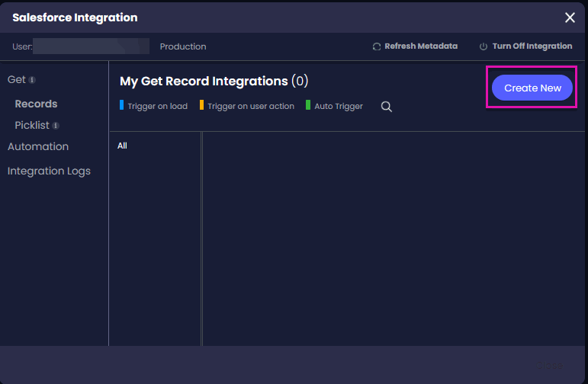Open the Picklist sidebar item

click(x=32, y=125)
